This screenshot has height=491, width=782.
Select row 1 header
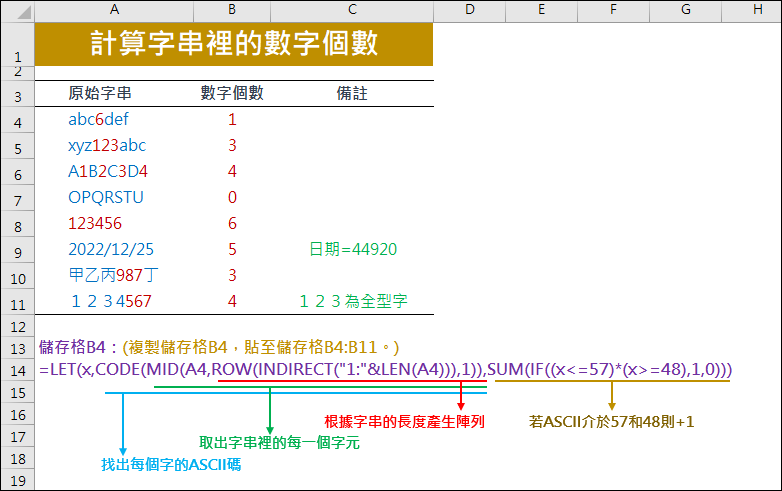(17, 44)
